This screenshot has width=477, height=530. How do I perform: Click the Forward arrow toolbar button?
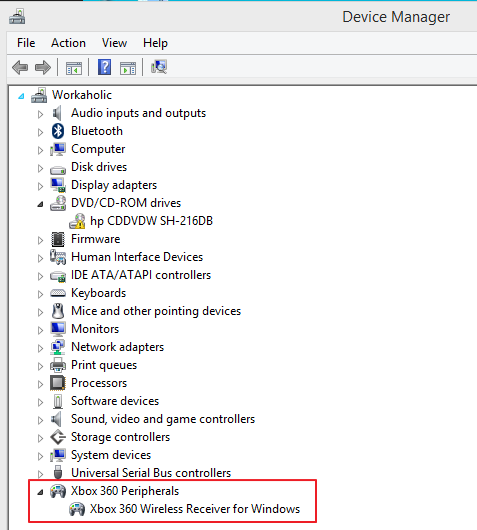click(43, 67)
